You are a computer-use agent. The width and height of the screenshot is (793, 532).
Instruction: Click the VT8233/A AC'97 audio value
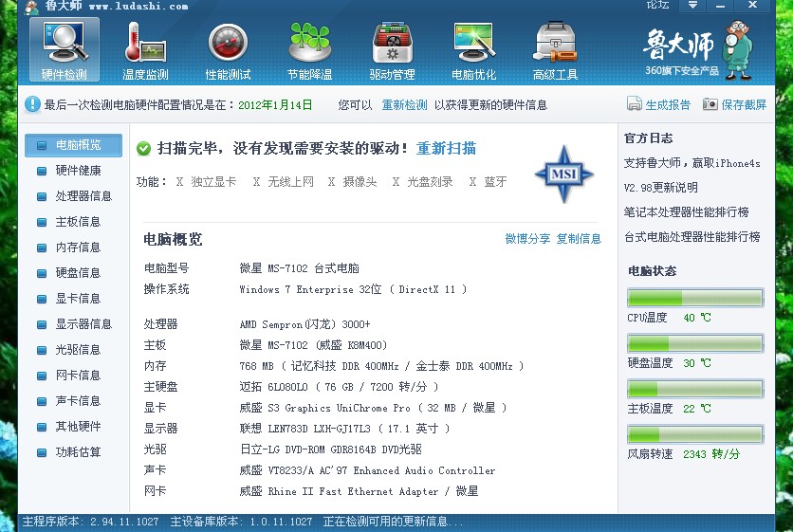[x=367, y=470]
